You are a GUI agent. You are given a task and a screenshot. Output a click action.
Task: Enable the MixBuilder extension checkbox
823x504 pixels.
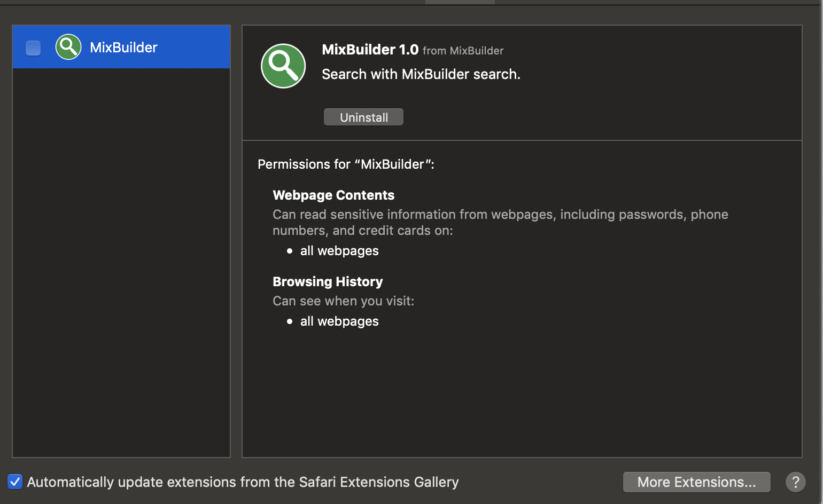point(33,48)
